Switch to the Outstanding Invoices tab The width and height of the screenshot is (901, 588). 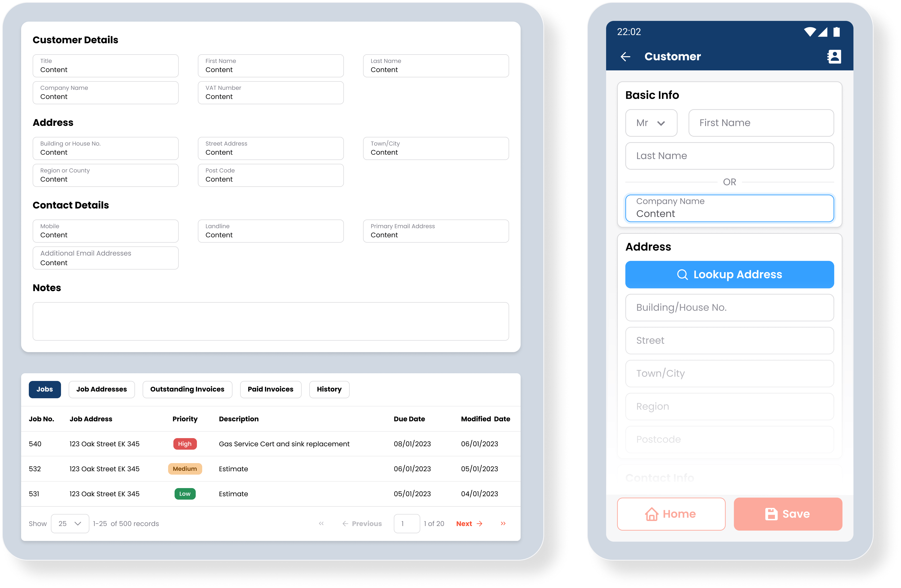[187, 389]
